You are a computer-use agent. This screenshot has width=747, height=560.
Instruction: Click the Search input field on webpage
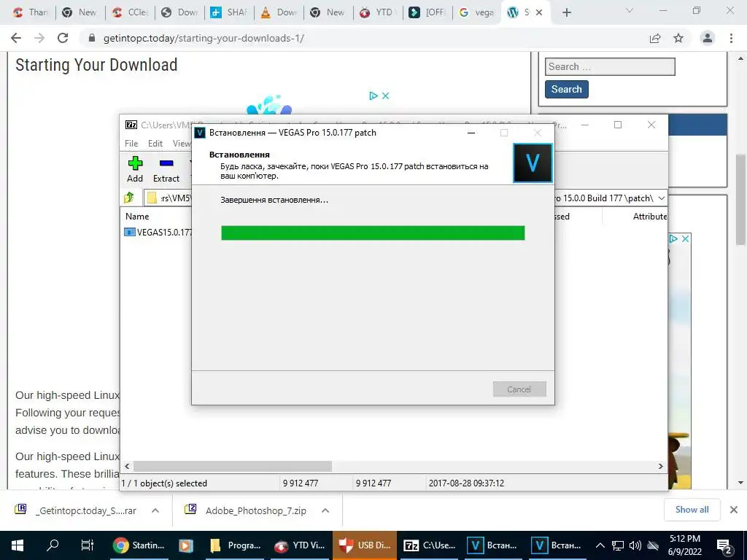(610, 66)
